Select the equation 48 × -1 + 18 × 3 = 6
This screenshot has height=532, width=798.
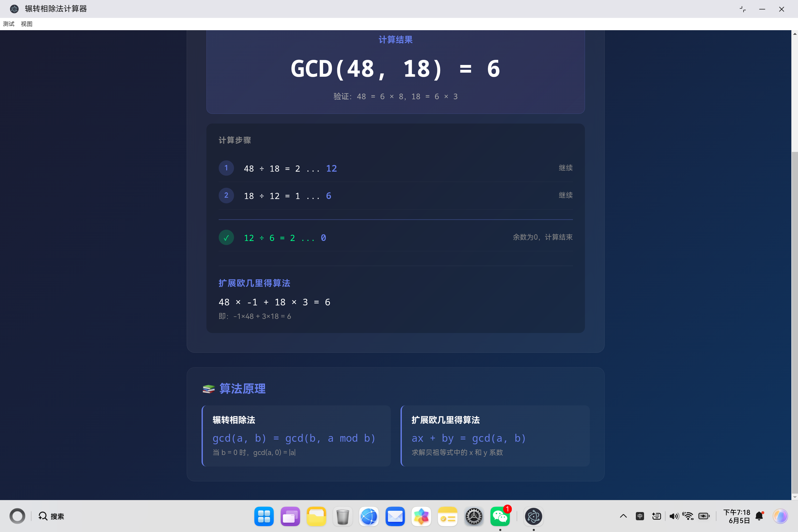pyautogui.click(x=274, y=302)
